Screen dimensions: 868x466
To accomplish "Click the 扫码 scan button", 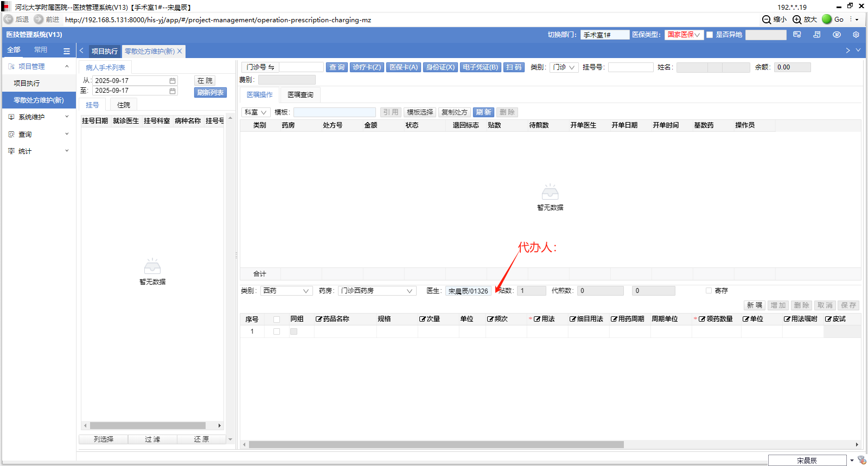I will tap(514, 67).
